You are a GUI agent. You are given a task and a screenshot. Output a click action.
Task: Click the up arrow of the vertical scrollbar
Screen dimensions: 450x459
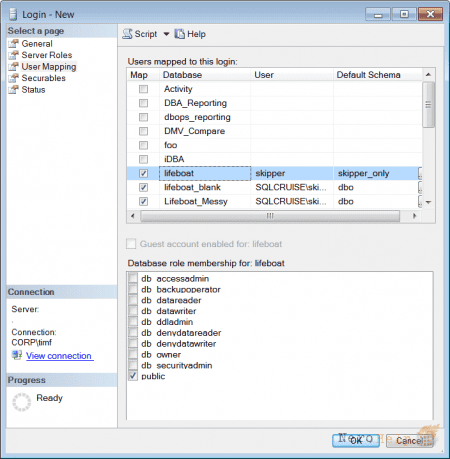(428, 75)
